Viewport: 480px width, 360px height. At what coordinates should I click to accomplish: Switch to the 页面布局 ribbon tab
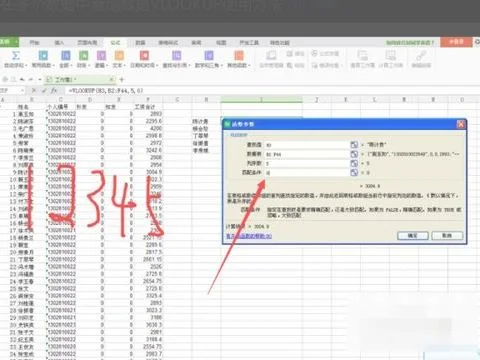click(87, 43)
